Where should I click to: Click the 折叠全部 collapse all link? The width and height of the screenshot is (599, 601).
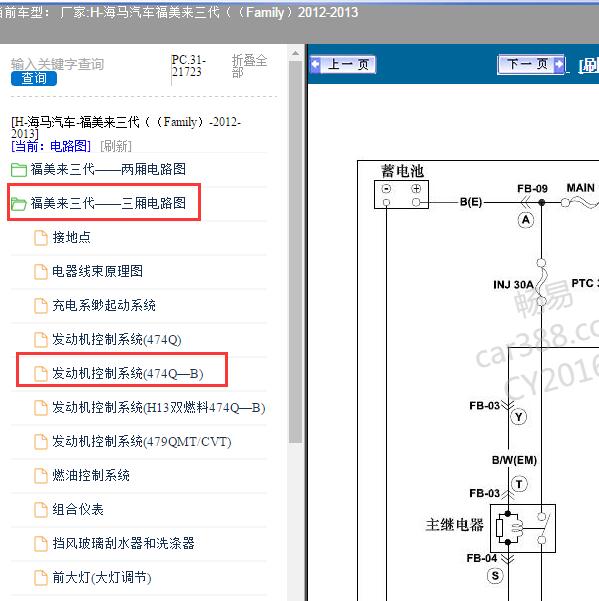(249, 66)
